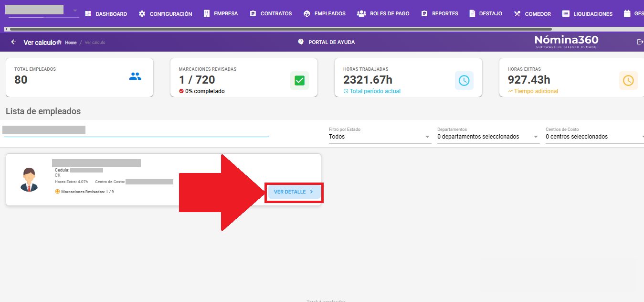Click the orange clock icon on Horas Extras
The width and height of the screenshot is (644, 302).
(628, 81)
